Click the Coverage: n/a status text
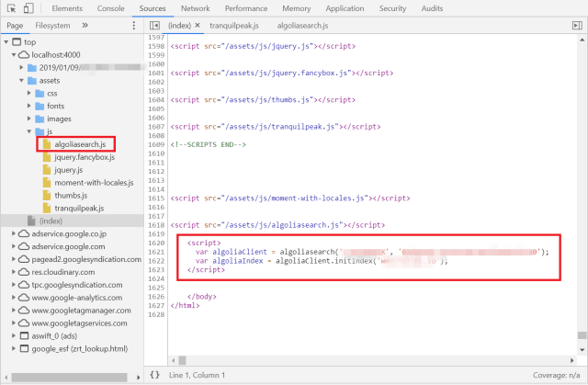The width and height of the screenshot is (588, 385). click(556, 375)
